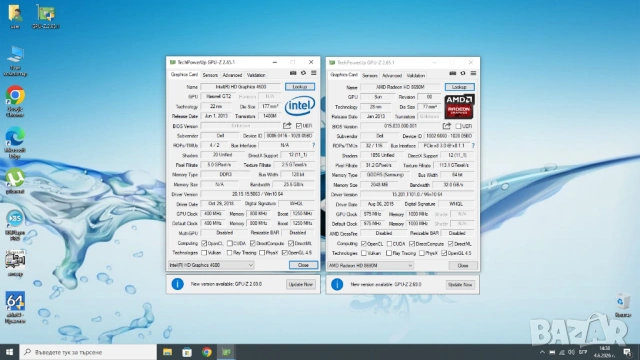Open Microsoft Store from taskbar
The width and height of the screenshot is (640, 360).
pyautogui.click(x=187, y=352)
